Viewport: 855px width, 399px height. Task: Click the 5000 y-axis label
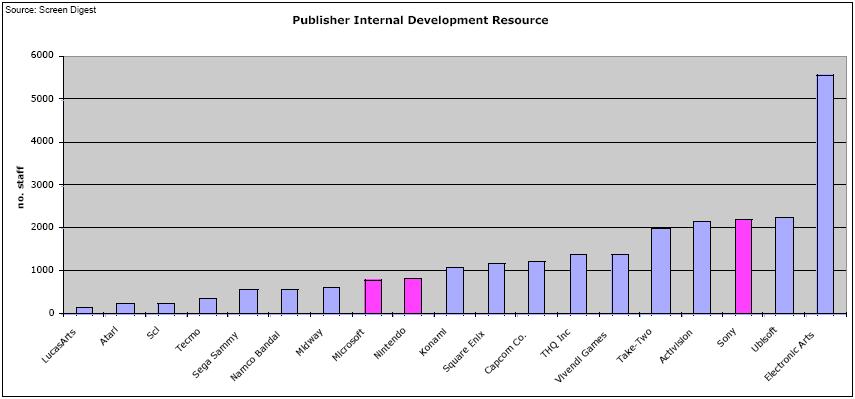point(43,99)
